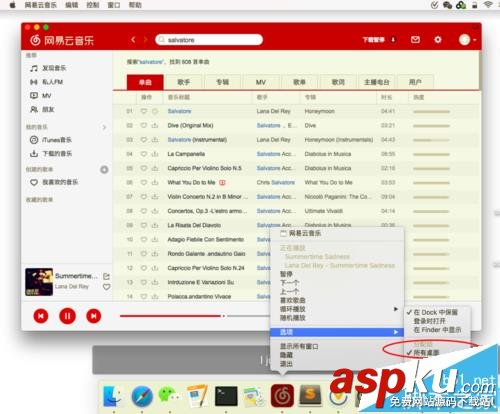Toggle 在 Dock 中保留 in the submenu
Screen dimensions: 500x414
pyautogui.click(x=437, y=312)
